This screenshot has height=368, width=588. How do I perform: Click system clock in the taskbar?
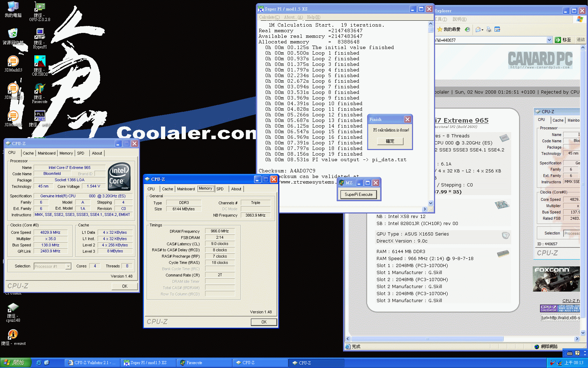pos(574,363)
